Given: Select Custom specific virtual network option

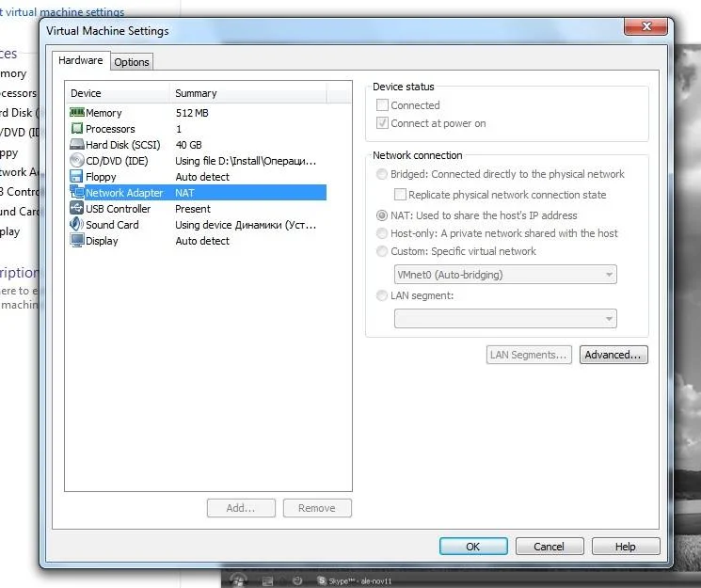Looking at the screenshot, I should point(382,251).
